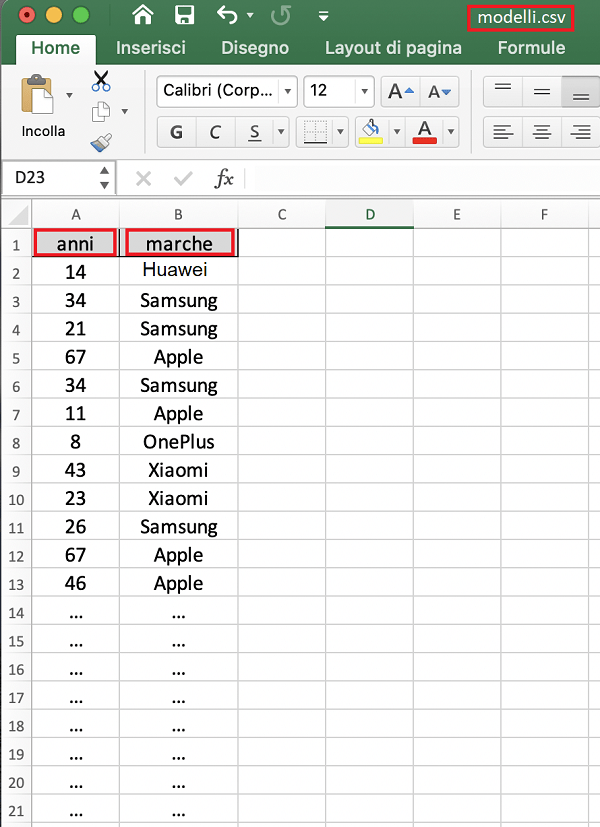600x827 pixels.
Task: Open the Calibri font name dropdown
Action: click(x=288, y=91)
